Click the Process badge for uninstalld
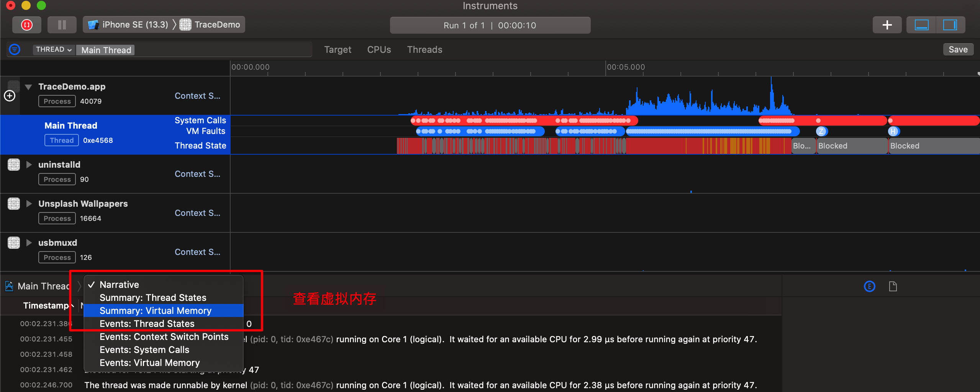This screenshot has width=980, height=392. click(57, 179)
